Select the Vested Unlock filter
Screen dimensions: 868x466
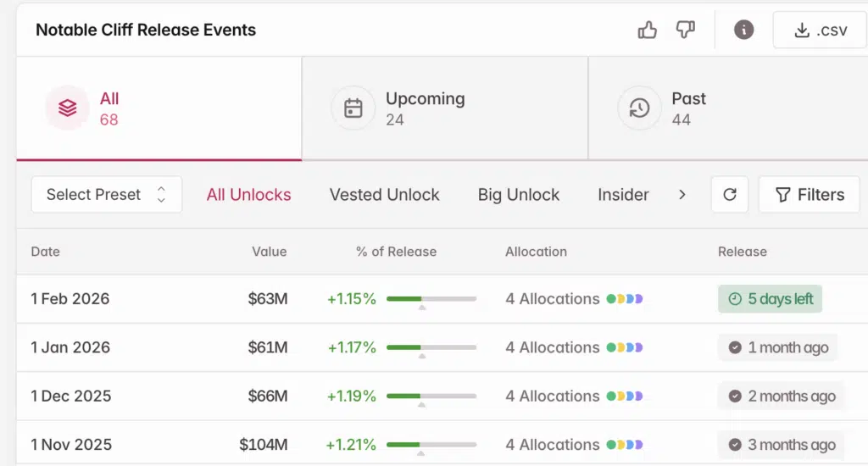pyautogui.click(x=384, y=195)
